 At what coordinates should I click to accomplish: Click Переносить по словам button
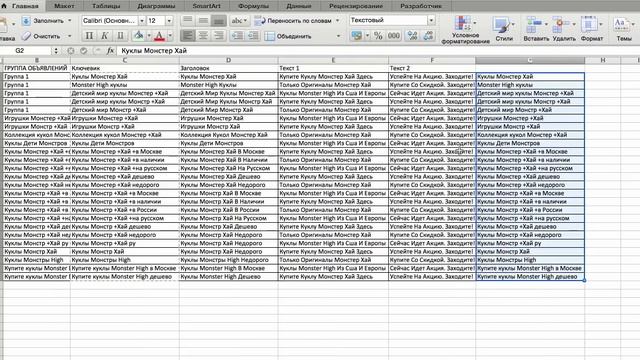click(293, 20)
